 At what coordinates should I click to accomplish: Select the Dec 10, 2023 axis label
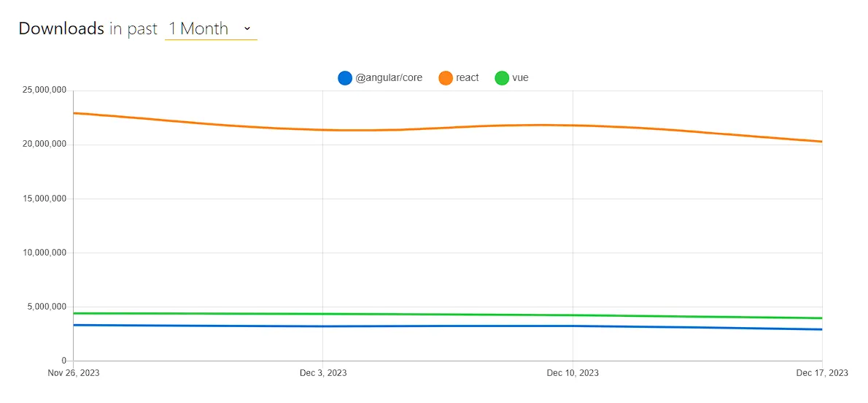pos(573,373)
